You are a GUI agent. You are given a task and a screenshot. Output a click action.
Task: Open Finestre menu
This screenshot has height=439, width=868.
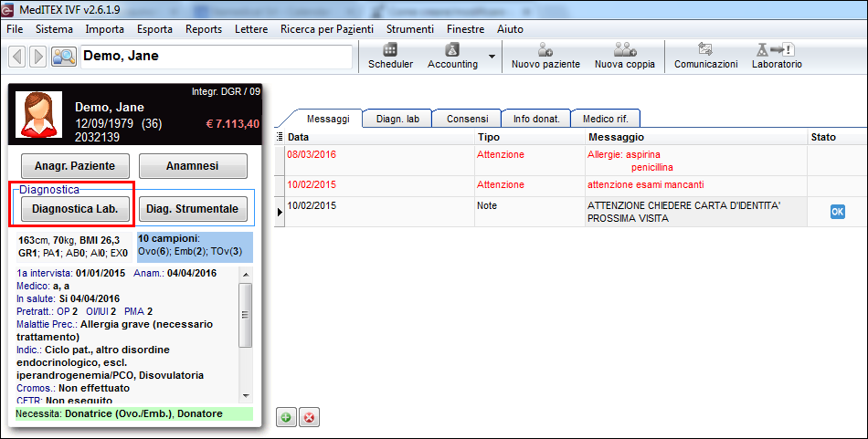pyautogui.click(x=466, y=29)
